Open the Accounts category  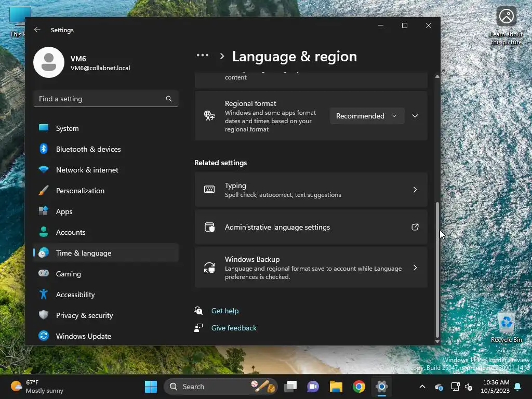click(106, 232)
